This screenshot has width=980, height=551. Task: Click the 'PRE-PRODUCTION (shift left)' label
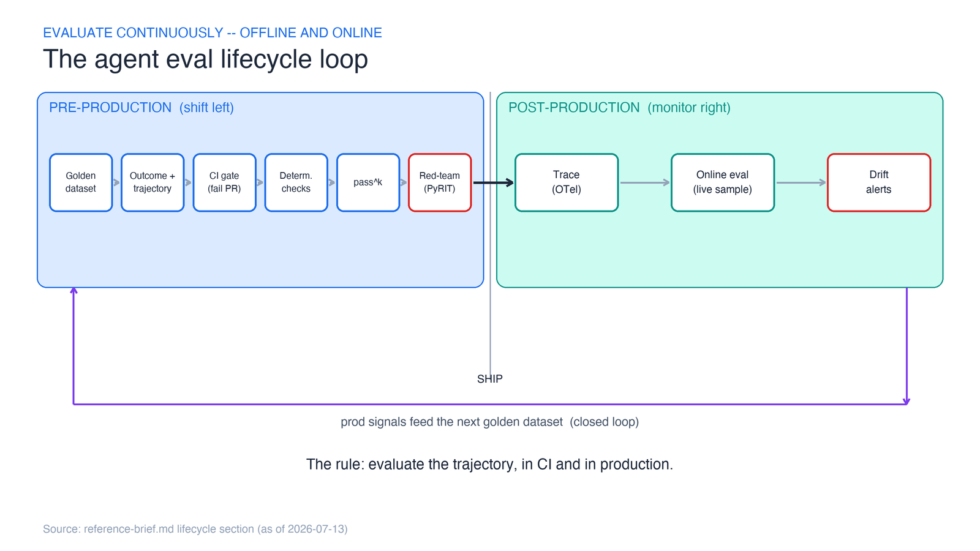pyautogui.click(x=141, y=108)
